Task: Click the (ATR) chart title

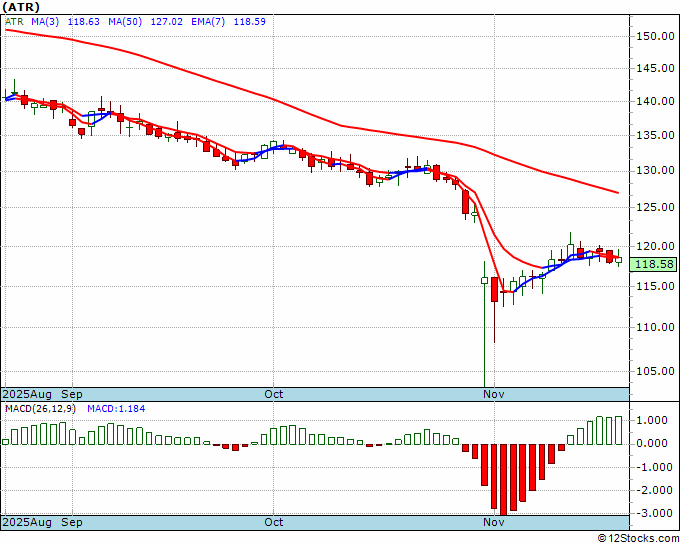Action: click(21, 7)
